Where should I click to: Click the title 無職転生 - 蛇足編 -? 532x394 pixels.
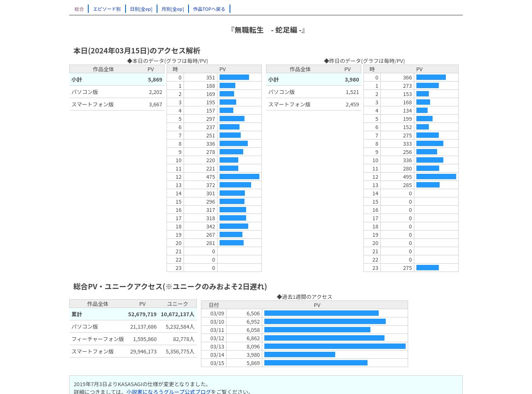pos(268,30)
